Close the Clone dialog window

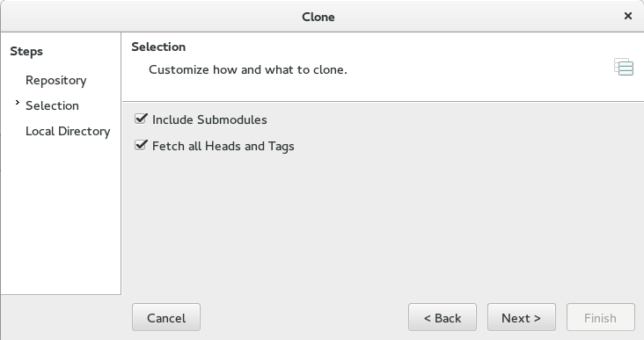click(x=627, y=16)
